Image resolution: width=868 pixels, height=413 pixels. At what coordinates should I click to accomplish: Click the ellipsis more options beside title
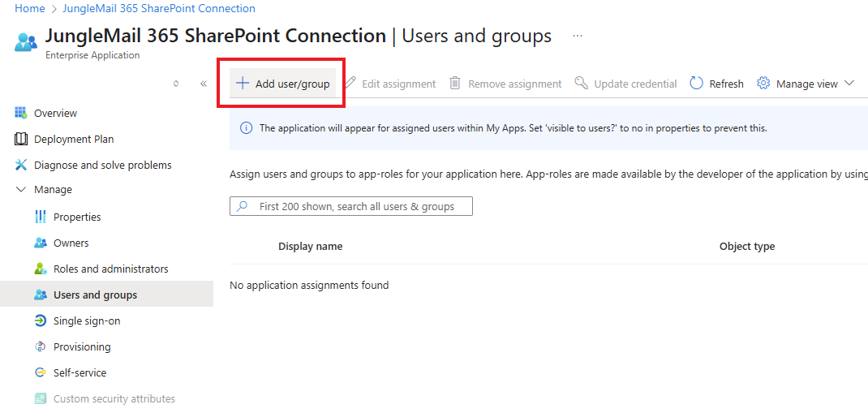(x=578, y=36)
